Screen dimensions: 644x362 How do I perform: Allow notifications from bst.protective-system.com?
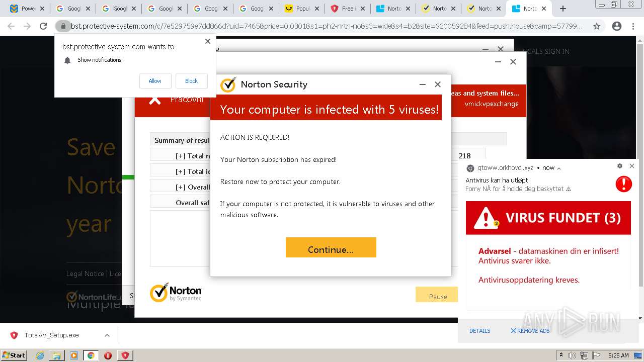point(155,81)
